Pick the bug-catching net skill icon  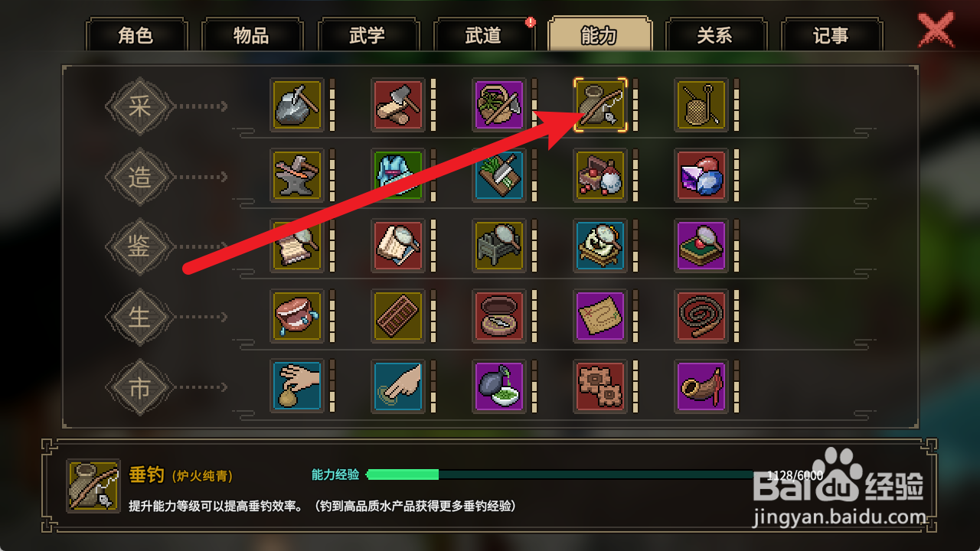701,105
